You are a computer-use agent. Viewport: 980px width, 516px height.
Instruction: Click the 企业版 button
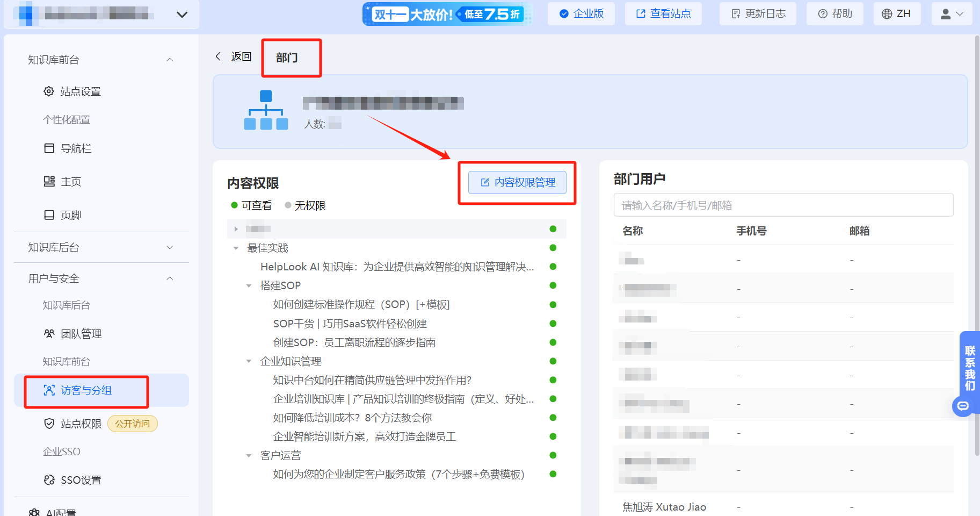[581, 14]
